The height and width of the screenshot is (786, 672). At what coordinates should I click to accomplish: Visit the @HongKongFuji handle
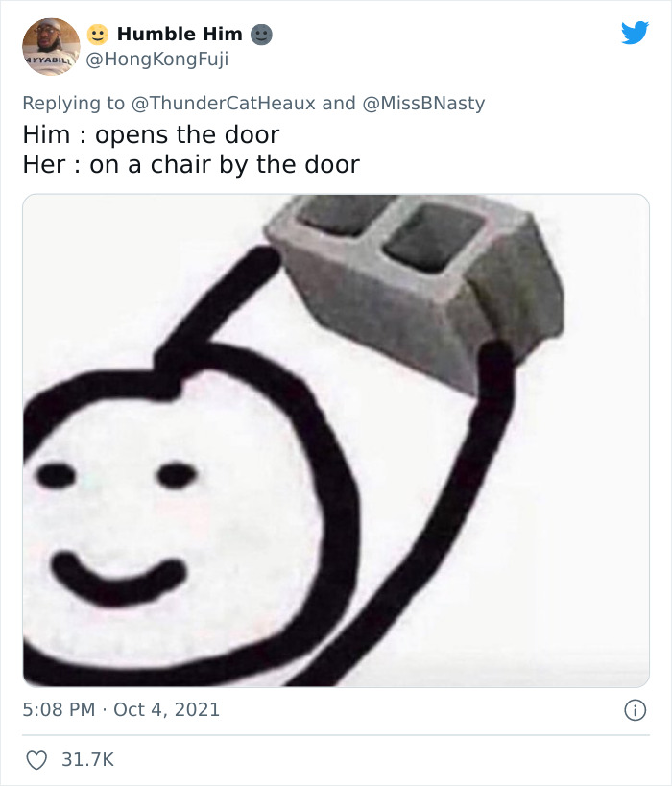point(157,60)
